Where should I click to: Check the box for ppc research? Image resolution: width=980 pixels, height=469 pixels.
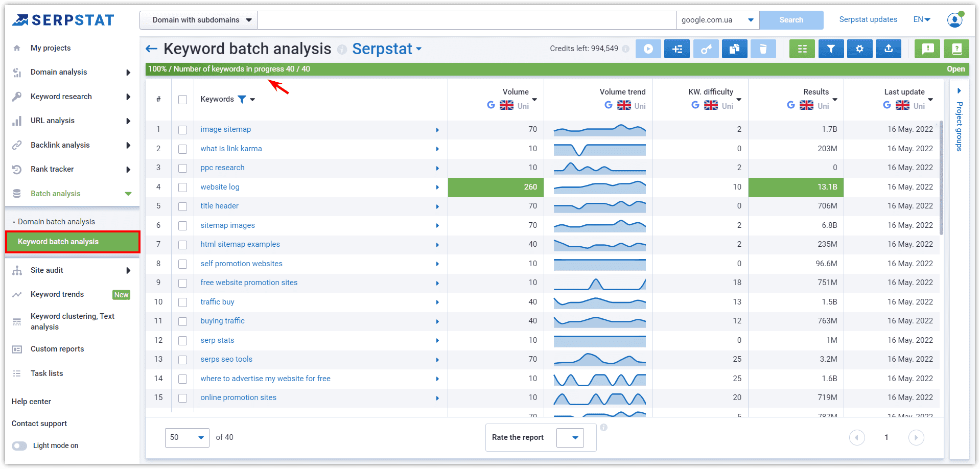point(182,168)
